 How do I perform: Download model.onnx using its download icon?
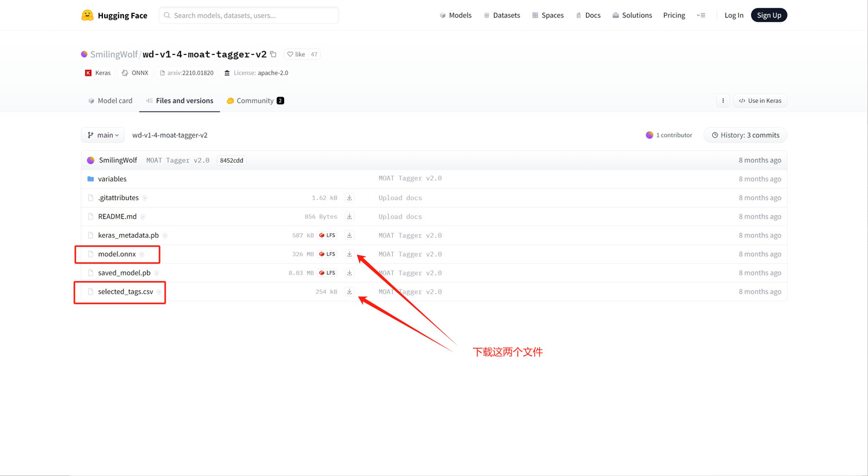click(x=350, y=254)
